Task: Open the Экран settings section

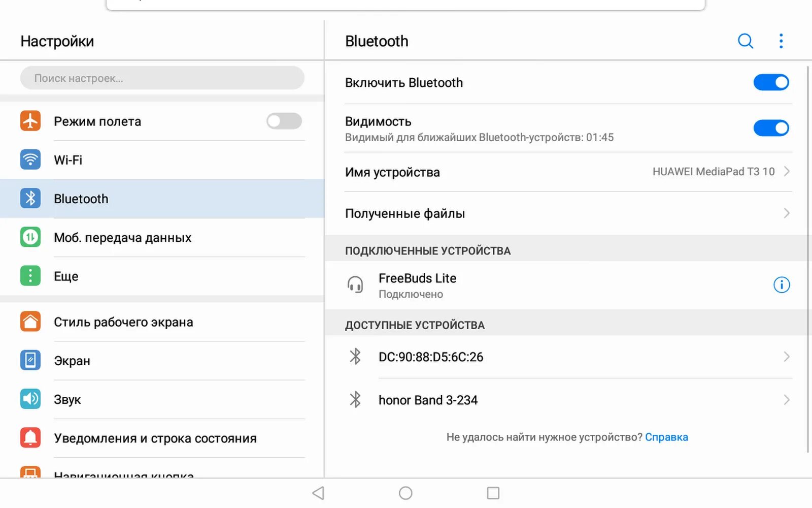Action: (72, 361)
